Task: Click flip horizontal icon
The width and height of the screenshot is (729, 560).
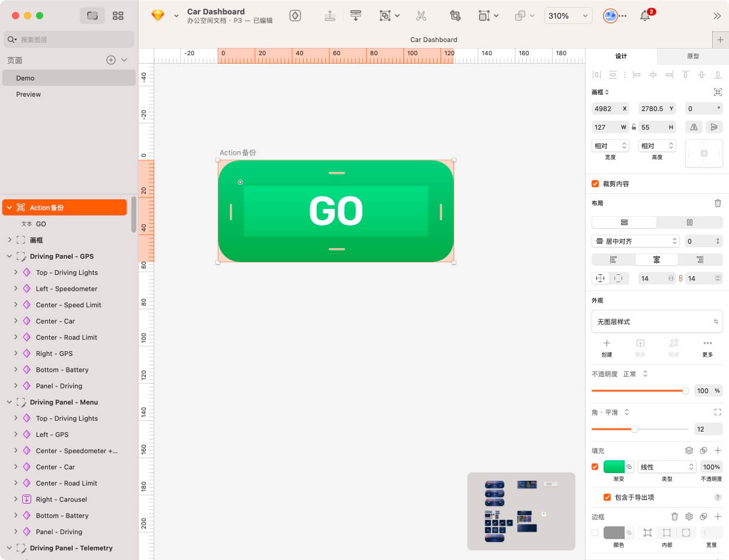Action: click(x=694, y=127)
